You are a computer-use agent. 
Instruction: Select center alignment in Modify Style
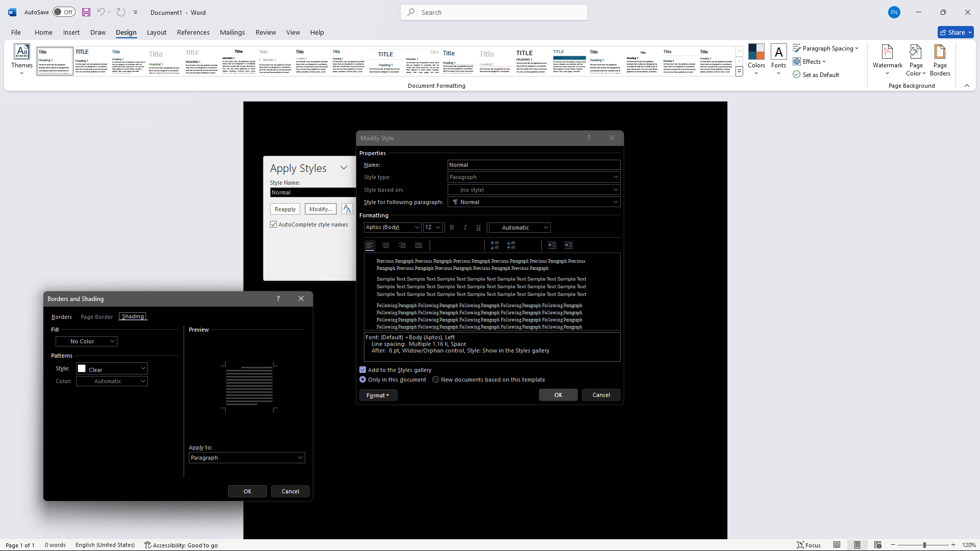386,245
